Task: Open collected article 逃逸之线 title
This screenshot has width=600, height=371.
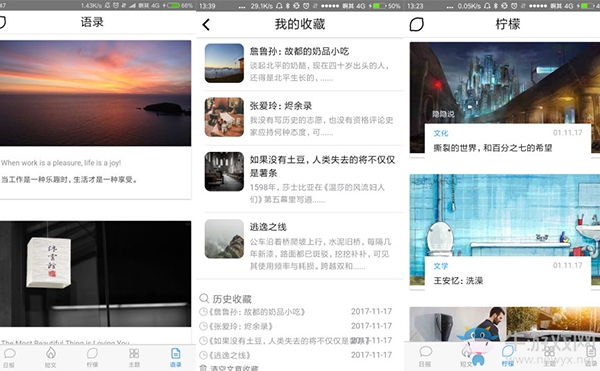Action: coord(268,227)
